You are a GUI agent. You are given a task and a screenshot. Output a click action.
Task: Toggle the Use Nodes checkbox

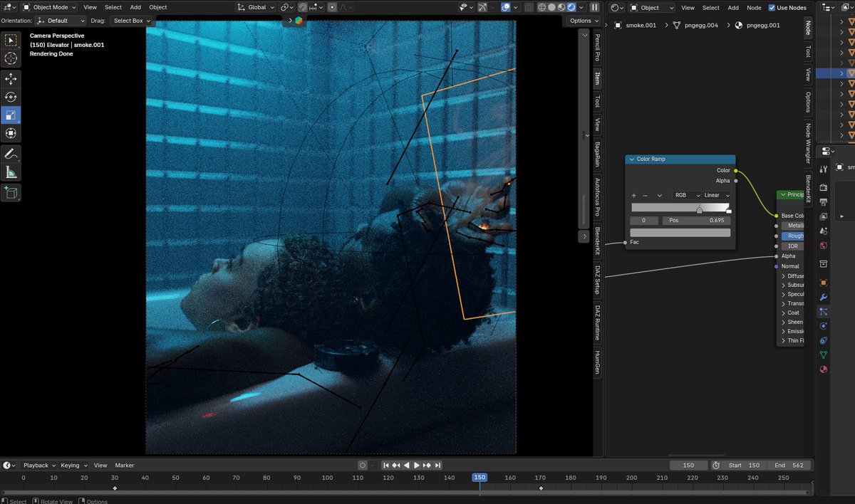(x=772, y=7)
